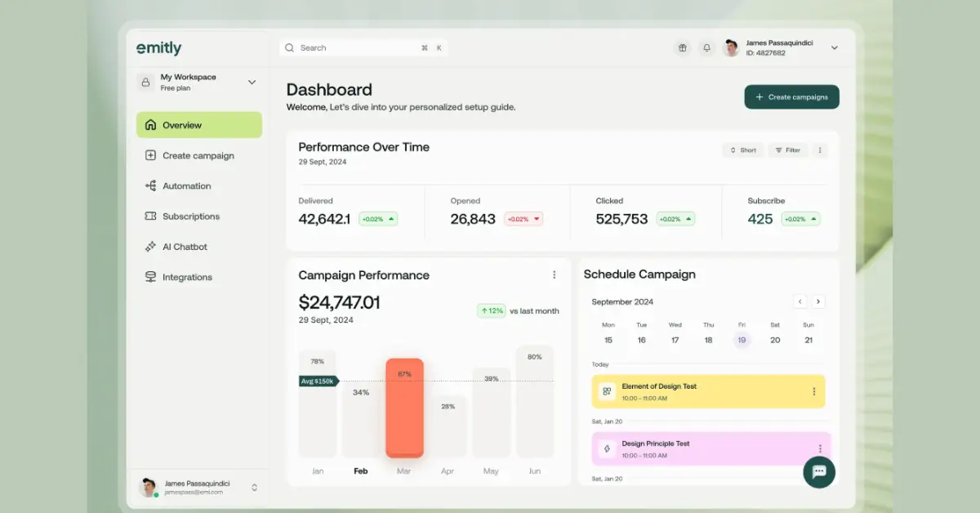Click the Automation icon in the sidebar
This screenshot has width=980, height=513.
point(150,185)
